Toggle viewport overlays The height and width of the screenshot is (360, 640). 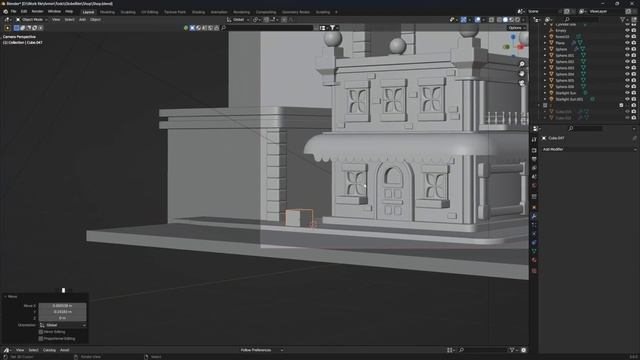point(478,20)
